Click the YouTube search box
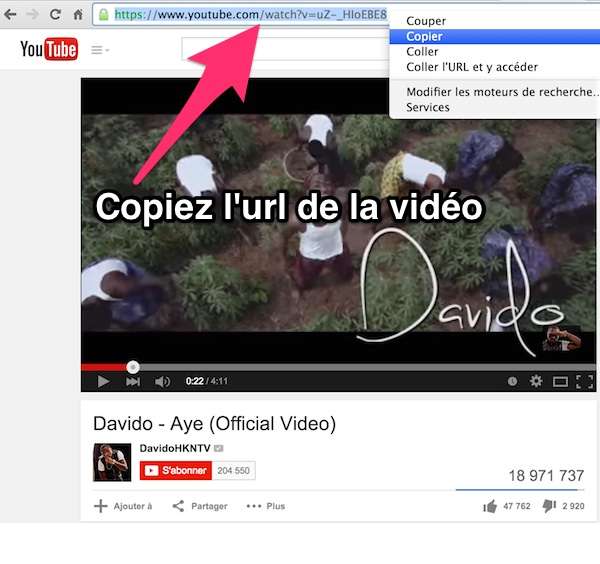 285,49
